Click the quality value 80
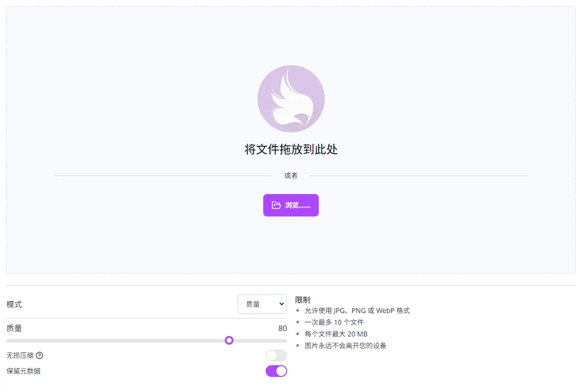Viewport: 583px width, 392px height. tap(282, 329)
